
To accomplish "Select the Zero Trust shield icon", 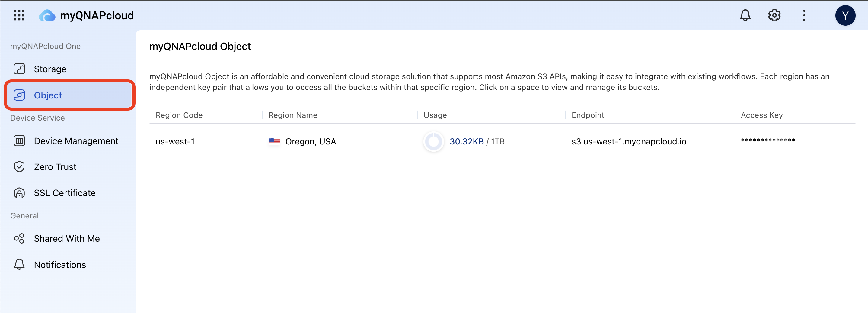I will pyautogui.click(x=20, y=166).
